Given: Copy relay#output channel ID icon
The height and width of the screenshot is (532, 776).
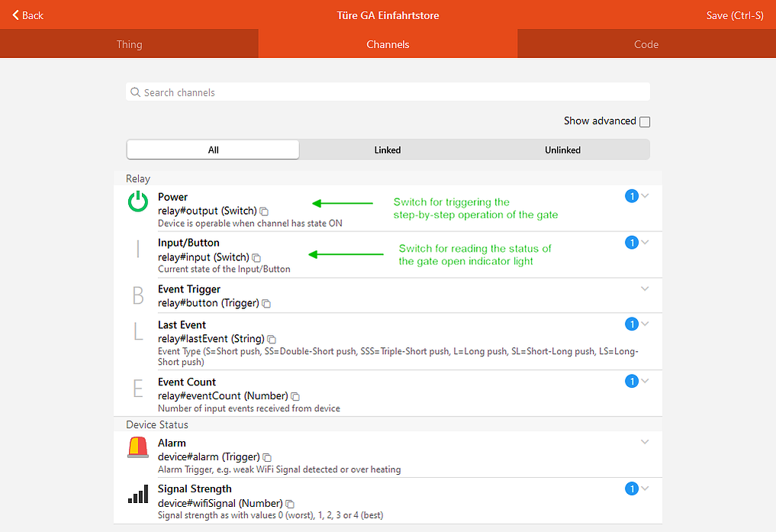Looking at the screenshot, I should pos(264,212).
